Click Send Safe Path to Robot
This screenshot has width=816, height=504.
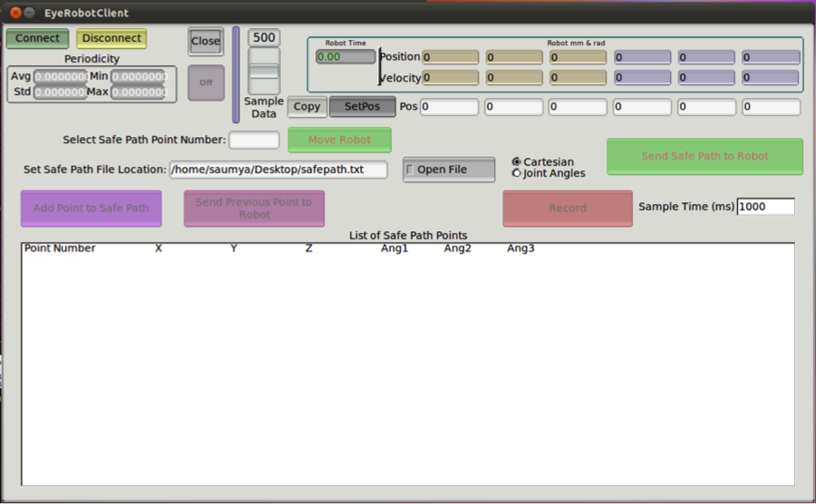[x=704, y=156]
